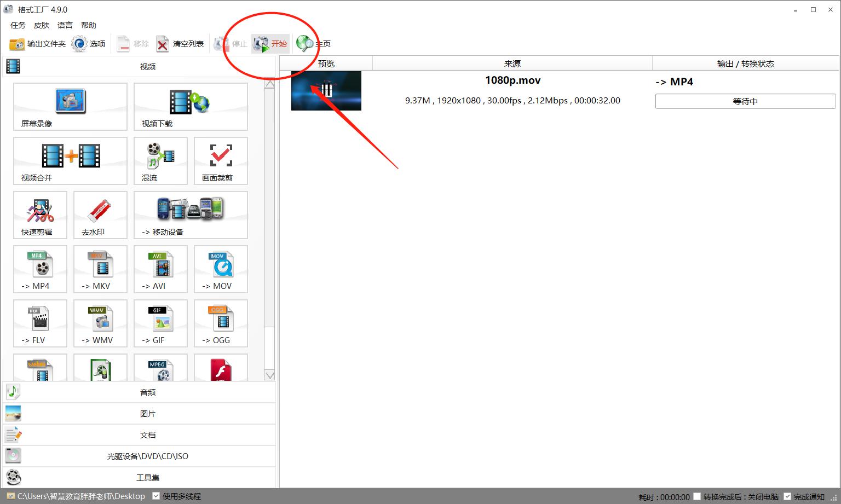Toggle the 完成通知 notification checkbox
The width and height of the screenshot is (841, 504).
pos(787,496)
